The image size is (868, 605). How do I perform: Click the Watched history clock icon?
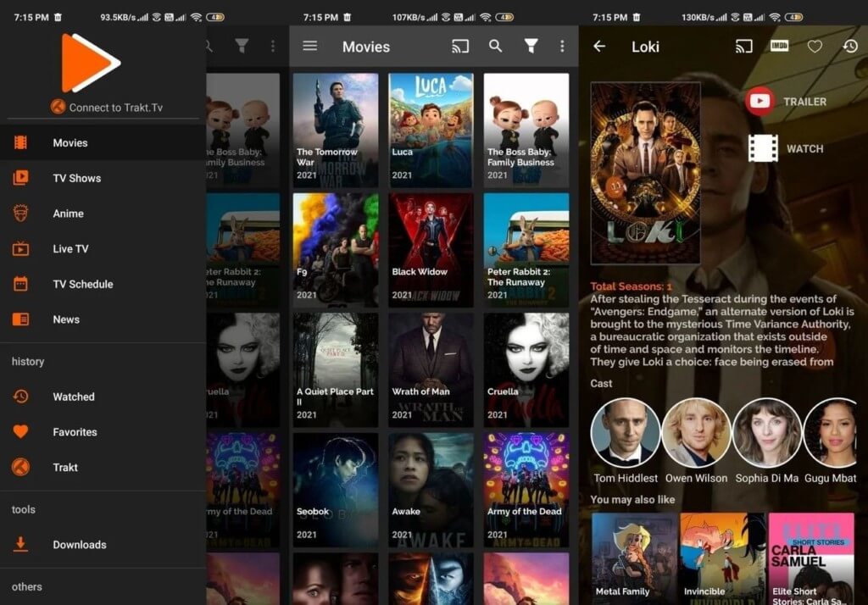coord(20,397)
